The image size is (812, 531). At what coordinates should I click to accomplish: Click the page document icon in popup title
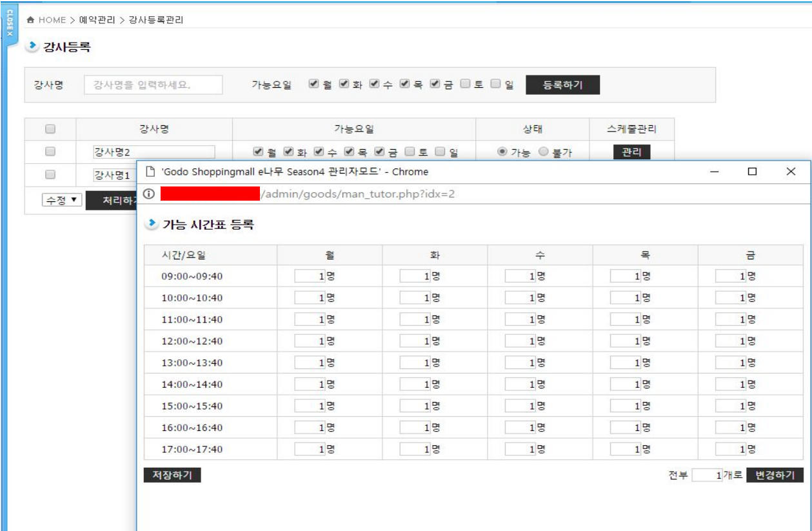(x=150, y=172)
